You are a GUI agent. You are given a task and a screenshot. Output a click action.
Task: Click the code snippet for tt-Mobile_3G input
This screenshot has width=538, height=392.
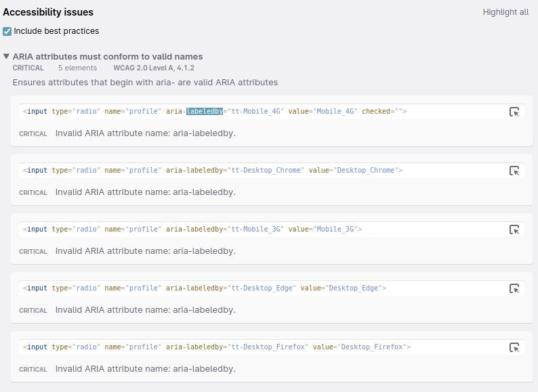click(x=192, y=230)
